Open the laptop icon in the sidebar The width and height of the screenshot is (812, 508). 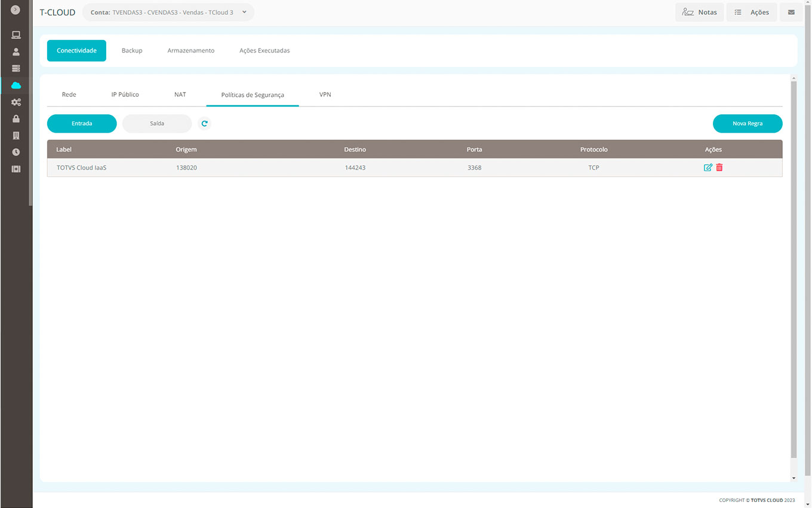coord(16,35)
